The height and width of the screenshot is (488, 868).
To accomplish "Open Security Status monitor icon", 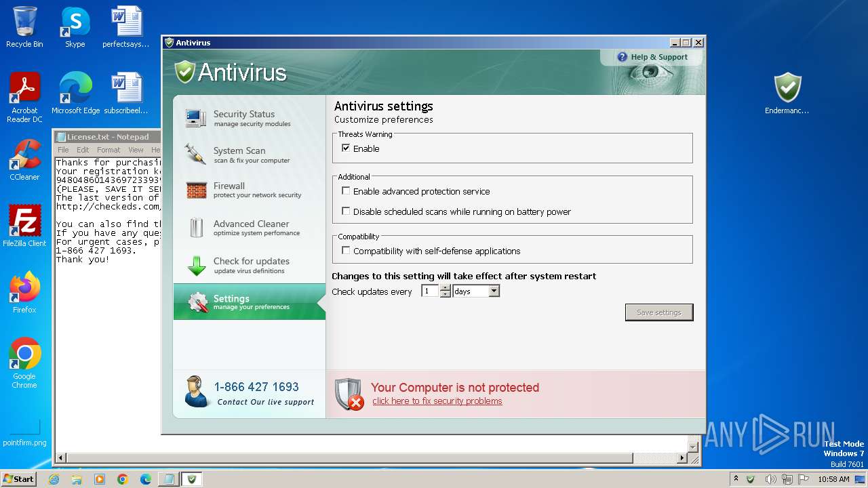I will (x=196, y=118).
